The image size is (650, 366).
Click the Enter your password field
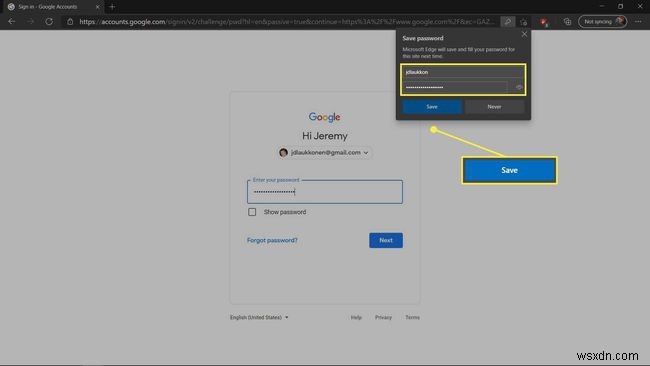pyautogui.click(x=325, y=191)
